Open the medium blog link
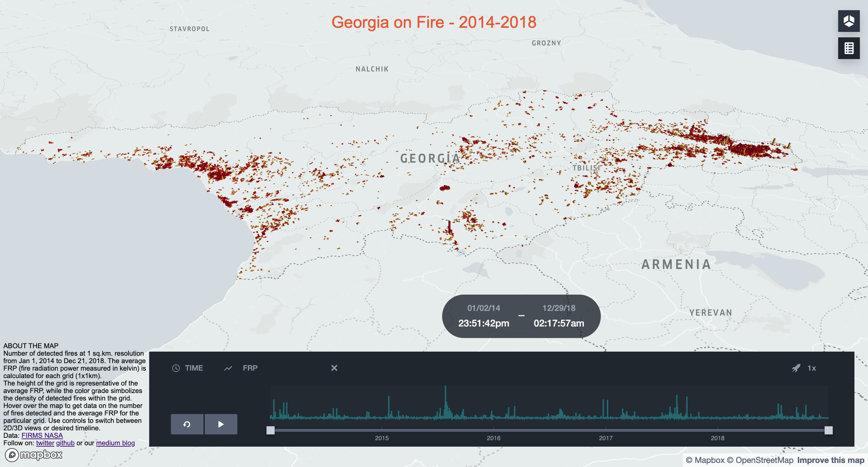This screenshot has width=868, height=467. point(115,443)
